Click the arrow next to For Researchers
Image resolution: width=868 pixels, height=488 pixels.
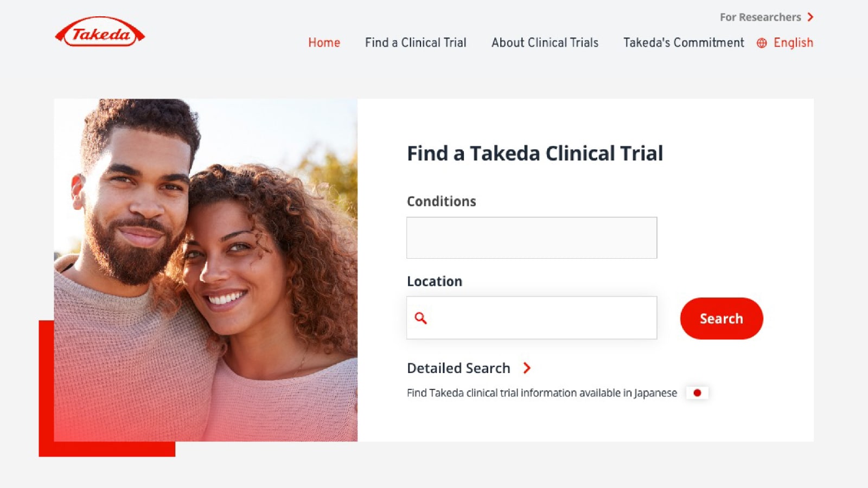tap(810, 17)
